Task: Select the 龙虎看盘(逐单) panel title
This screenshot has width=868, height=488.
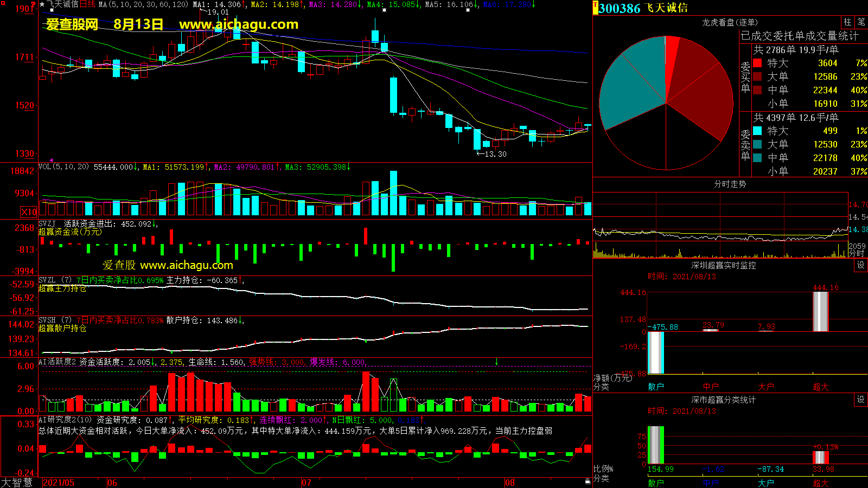Action: (730, 22)
